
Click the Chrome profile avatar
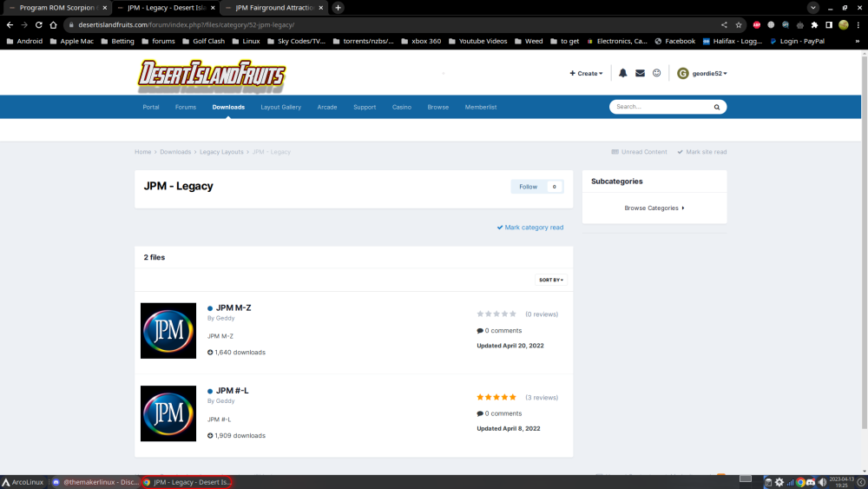pos(844,25)
